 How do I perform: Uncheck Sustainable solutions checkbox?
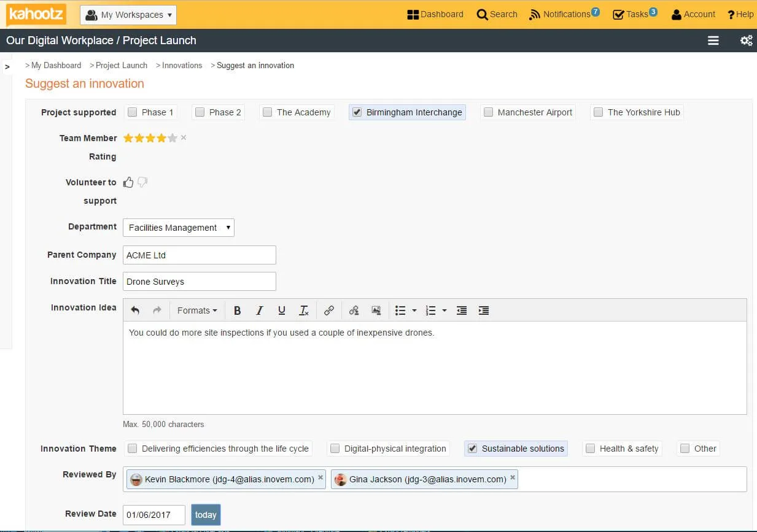click(x=472, y=449)
